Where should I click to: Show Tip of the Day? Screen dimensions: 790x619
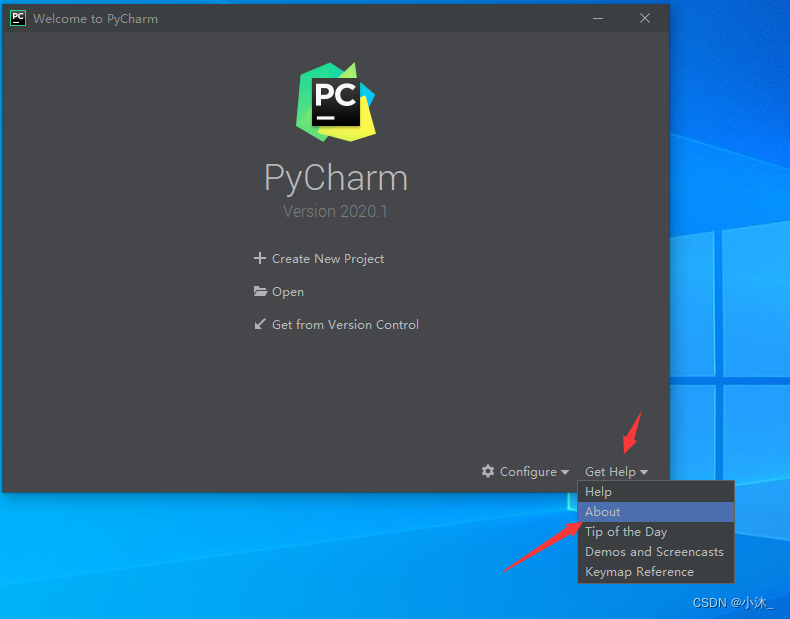point(656,532)
